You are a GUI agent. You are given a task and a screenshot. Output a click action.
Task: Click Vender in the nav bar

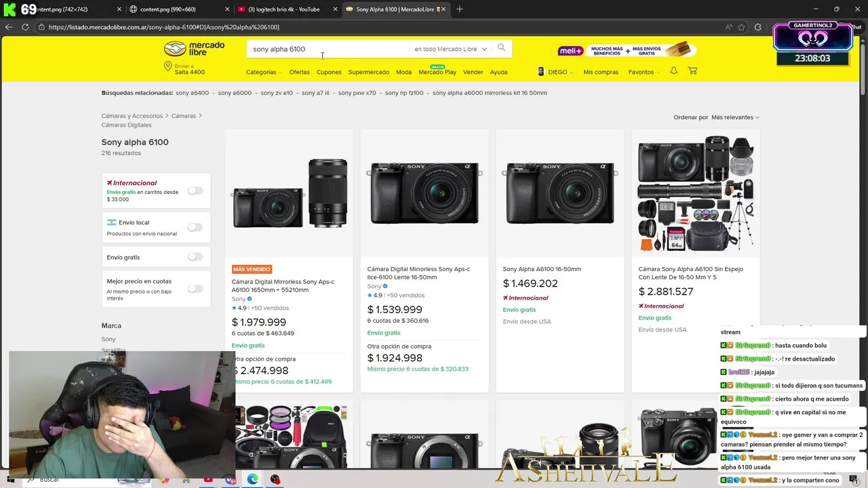(473, 72)
